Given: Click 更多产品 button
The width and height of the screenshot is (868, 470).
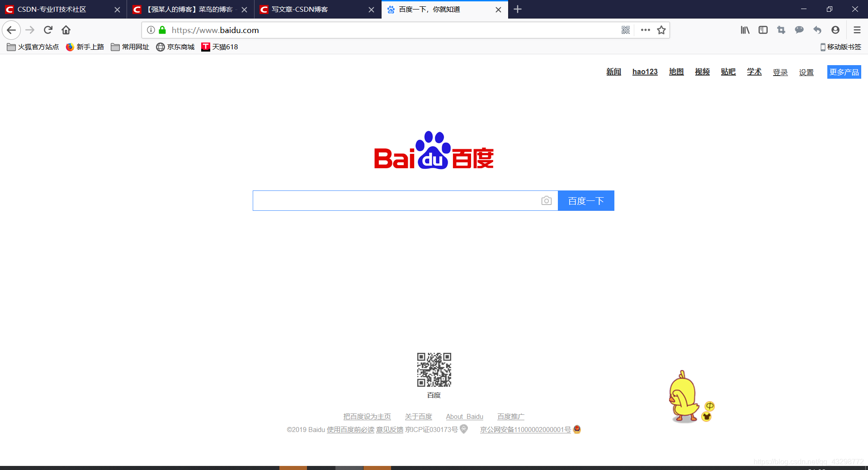Looking at the screenshot, I should 844,72.
